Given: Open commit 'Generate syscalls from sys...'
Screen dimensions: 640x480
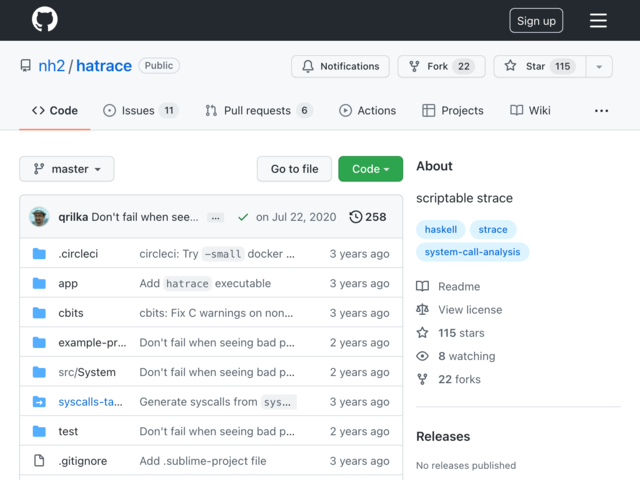Looking at the screenshot, I should (x=218, y=402).
